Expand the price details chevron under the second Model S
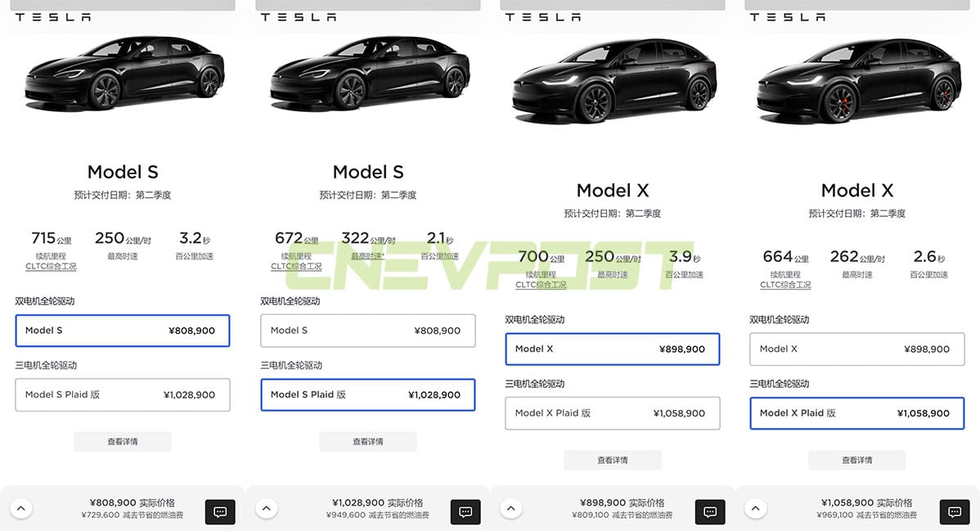The width and height of the screenshot is (980, 531). point(266,508)
